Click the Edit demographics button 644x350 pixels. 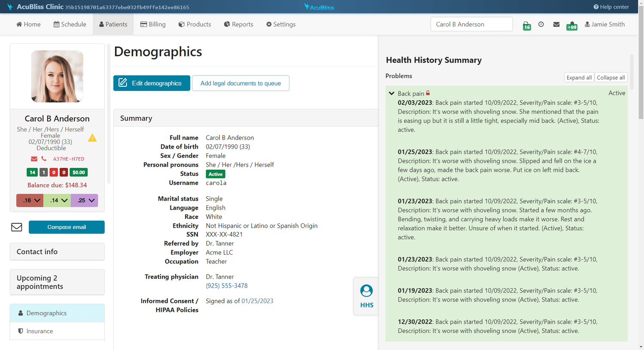click(x=152, y=83)
